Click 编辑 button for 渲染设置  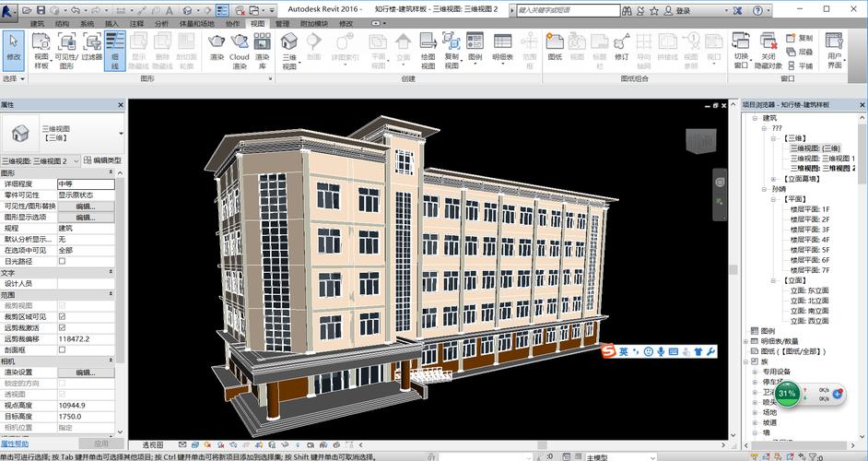coord(86,372)
